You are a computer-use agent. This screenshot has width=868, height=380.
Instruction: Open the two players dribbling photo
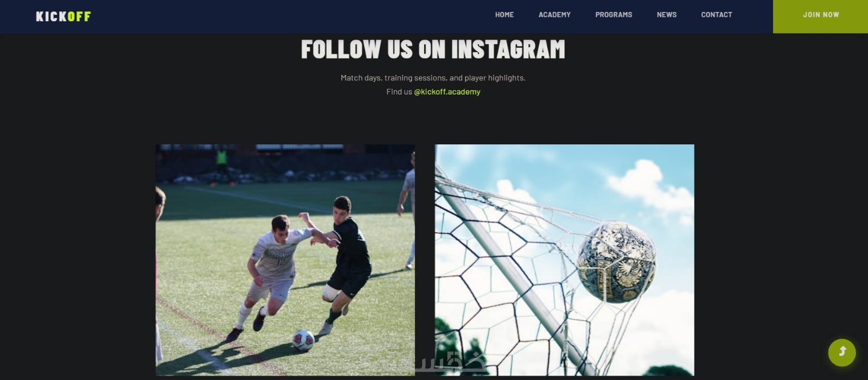[x=285, y=260]
